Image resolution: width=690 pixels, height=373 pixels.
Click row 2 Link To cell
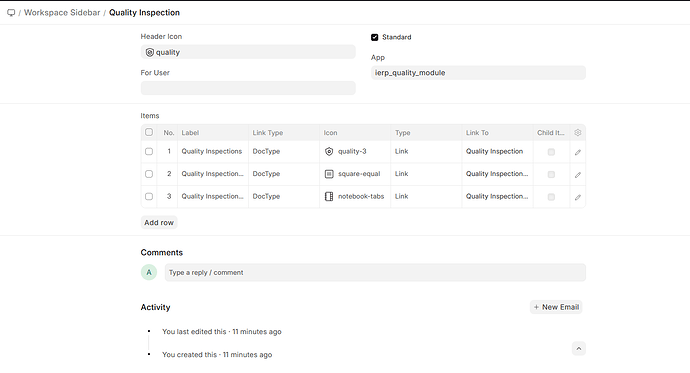[x=497, y=174]
